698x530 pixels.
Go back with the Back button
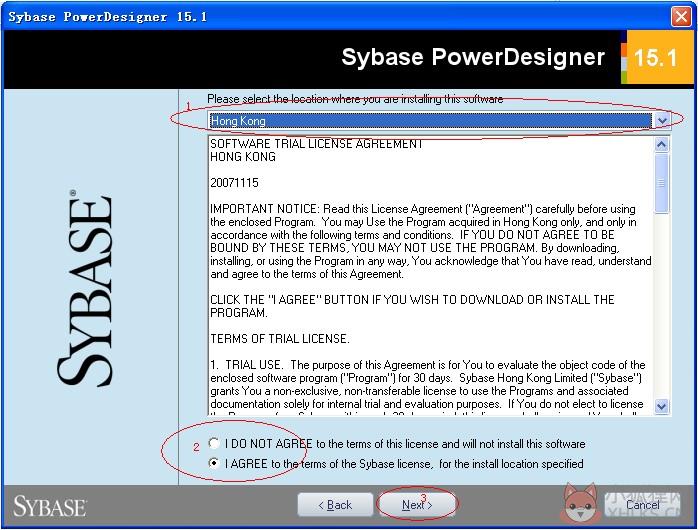[335, 505]
